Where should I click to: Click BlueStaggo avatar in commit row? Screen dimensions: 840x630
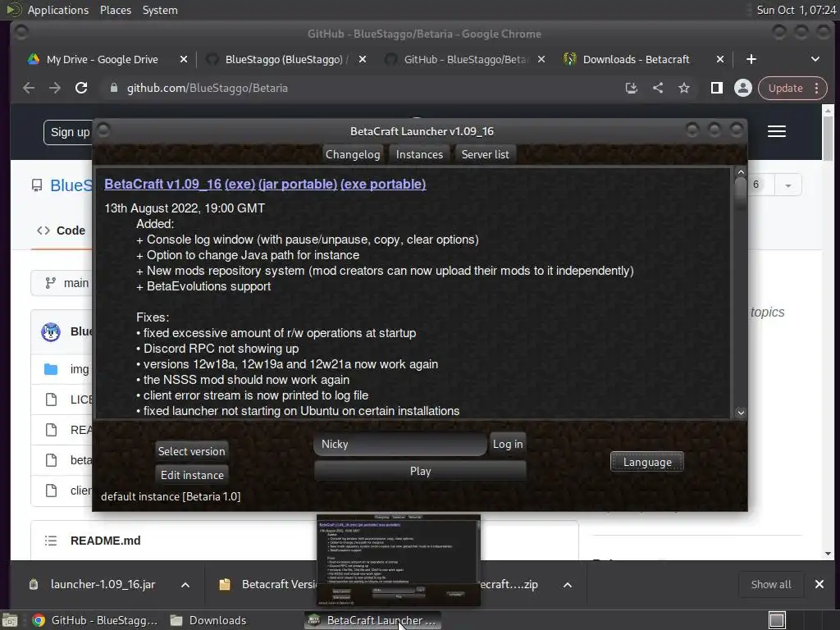point(51,332)
